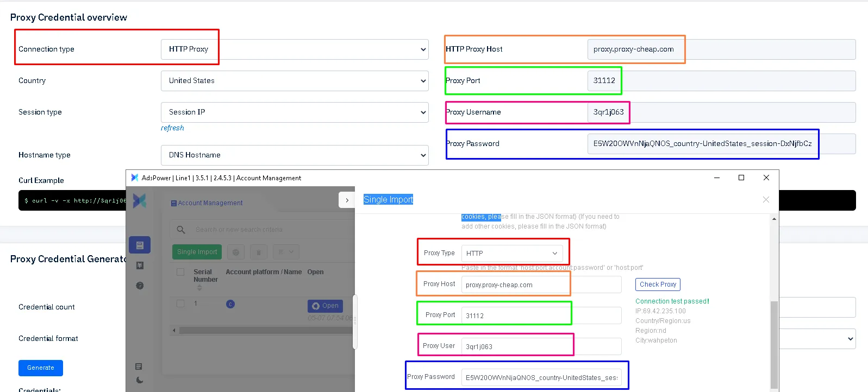Open the Proxy Type HTTP dropdown
This screenshot has width=868, height=392.
pos(511,254)
